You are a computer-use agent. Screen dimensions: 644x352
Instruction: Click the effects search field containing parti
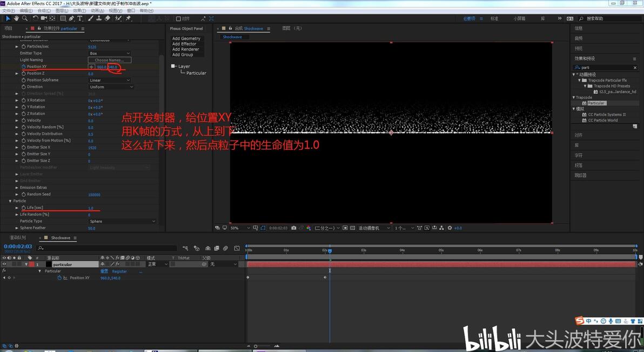pyautogui.click(x=606, y=68)
